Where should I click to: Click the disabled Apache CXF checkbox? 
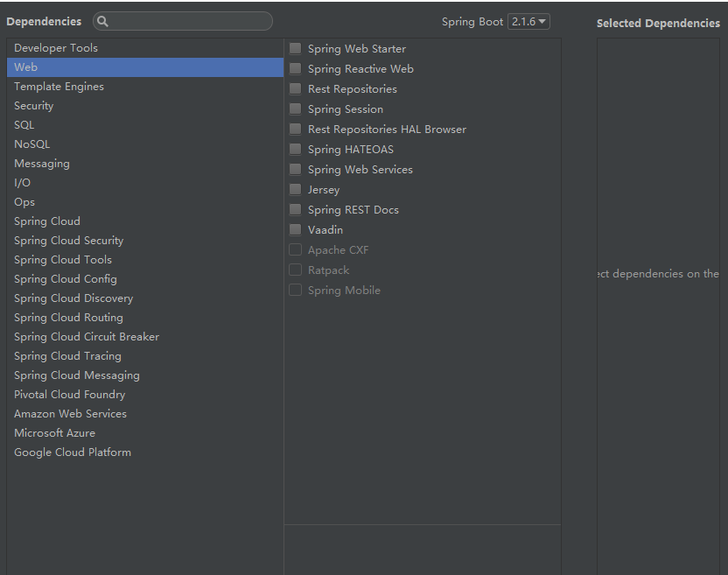click(295, 250)
